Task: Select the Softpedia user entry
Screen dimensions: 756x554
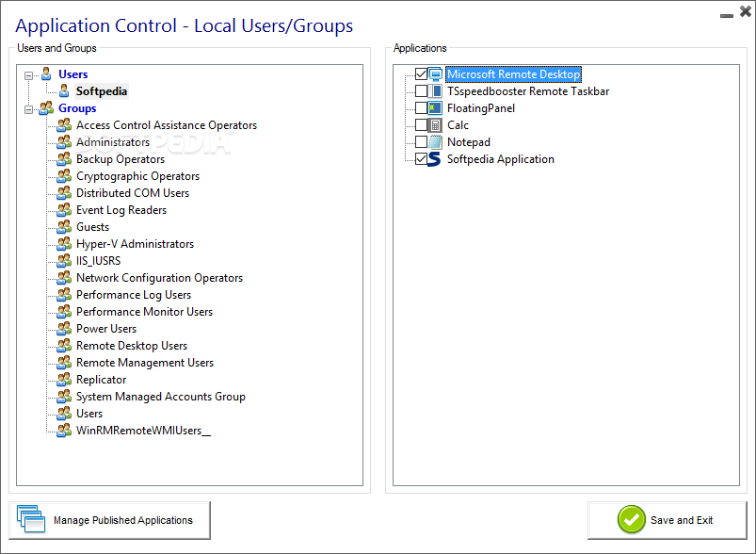Action: [102, 91]
